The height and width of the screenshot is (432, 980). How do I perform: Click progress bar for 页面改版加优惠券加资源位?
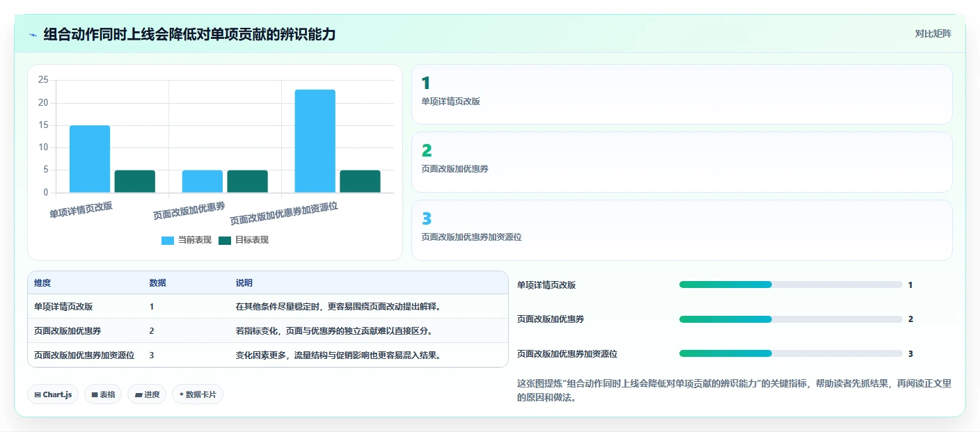(791, 353)
